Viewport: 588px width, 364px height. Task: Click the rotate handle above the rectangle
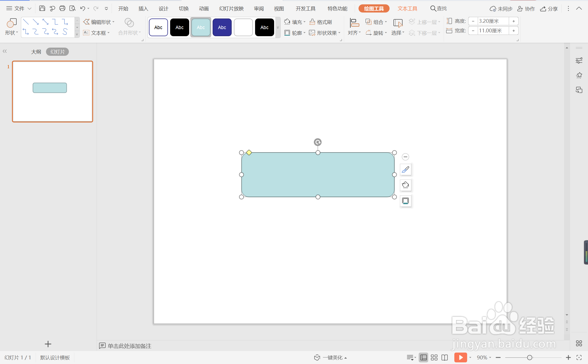click(x=318, y=142)
